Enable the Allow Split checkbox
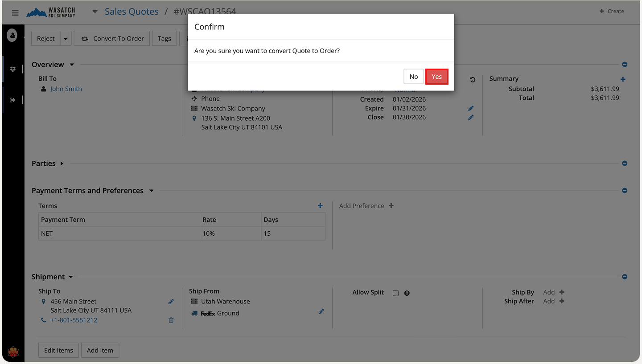This screenshot has height=364, width=642. (x=395, y=293)
